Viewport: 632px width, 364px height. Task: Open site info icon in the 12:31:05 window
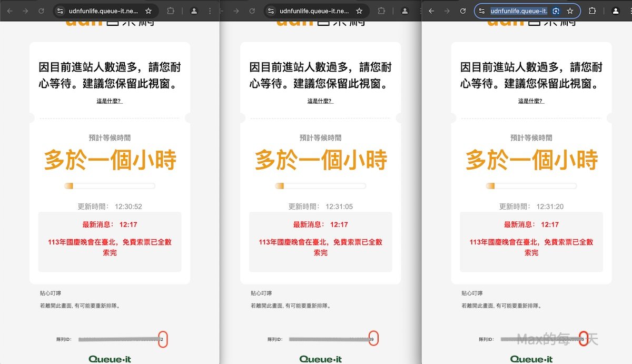click(271, 11)
